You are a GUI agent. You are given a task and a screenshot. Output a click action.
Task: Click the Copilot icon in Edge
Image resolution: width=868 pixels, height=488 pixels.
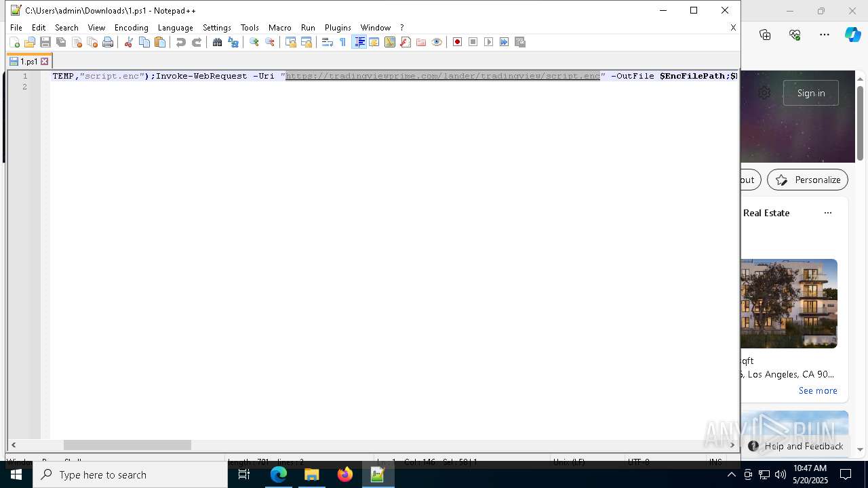pyautogui.click(x=852, y=35)
